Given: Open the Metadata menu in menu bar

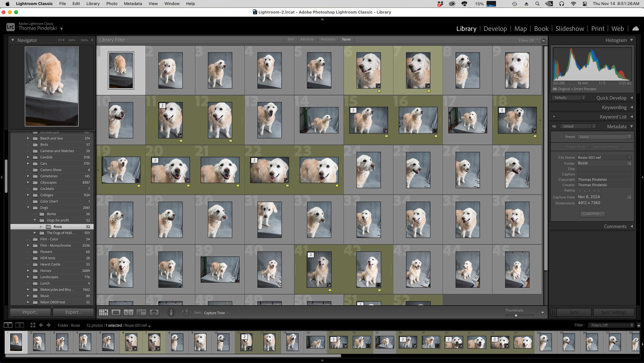Looking at the screenshot, I should coord(133,4).
